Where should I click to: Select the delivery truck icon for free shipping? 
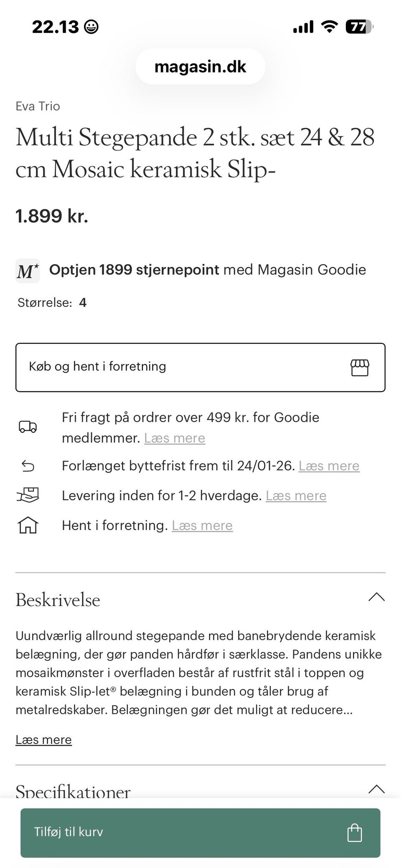pyautogui.click(x=28, y=427)
